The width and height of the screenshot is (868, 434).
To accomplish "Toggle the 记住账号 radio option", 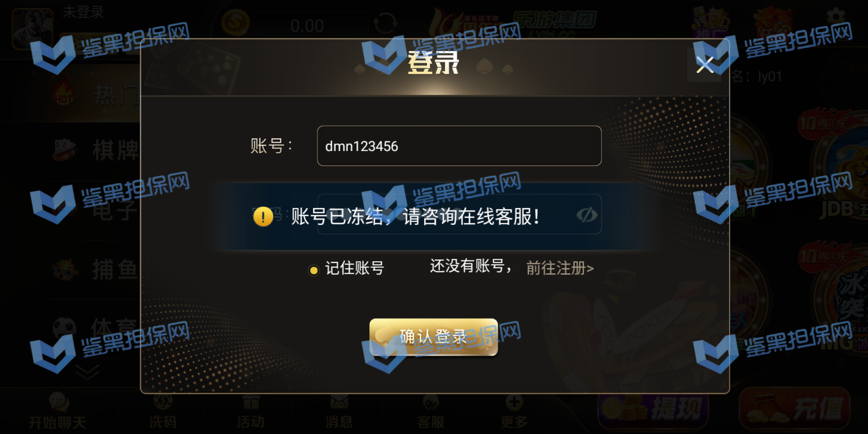I will 313,270.
